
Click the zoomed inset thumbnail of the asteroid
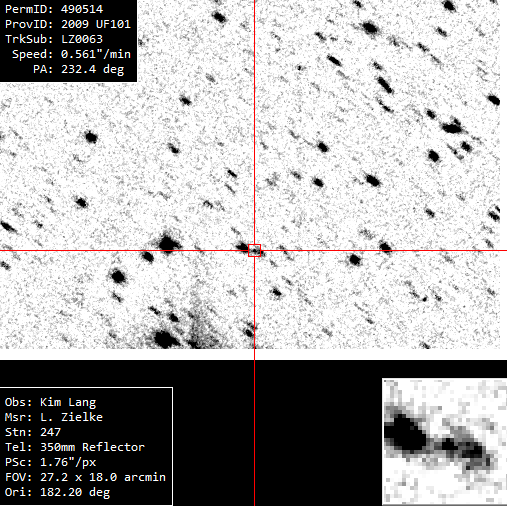tap(444, 442)
